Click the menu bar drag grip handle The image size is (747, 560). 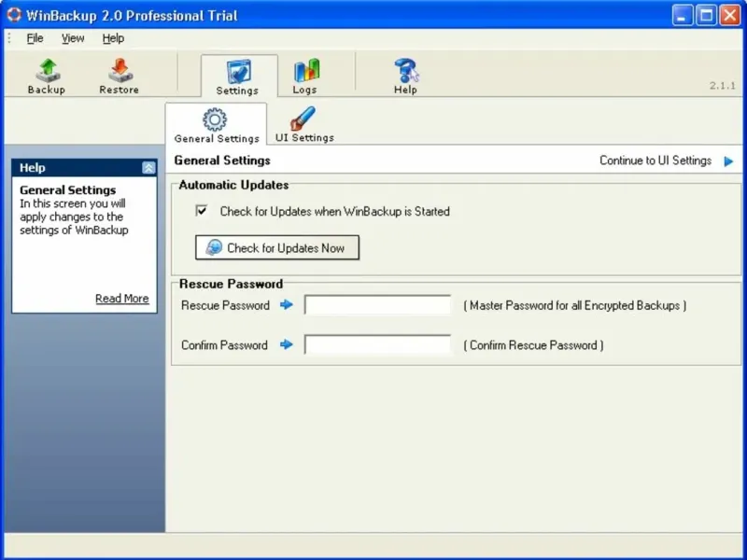(9, 38)
